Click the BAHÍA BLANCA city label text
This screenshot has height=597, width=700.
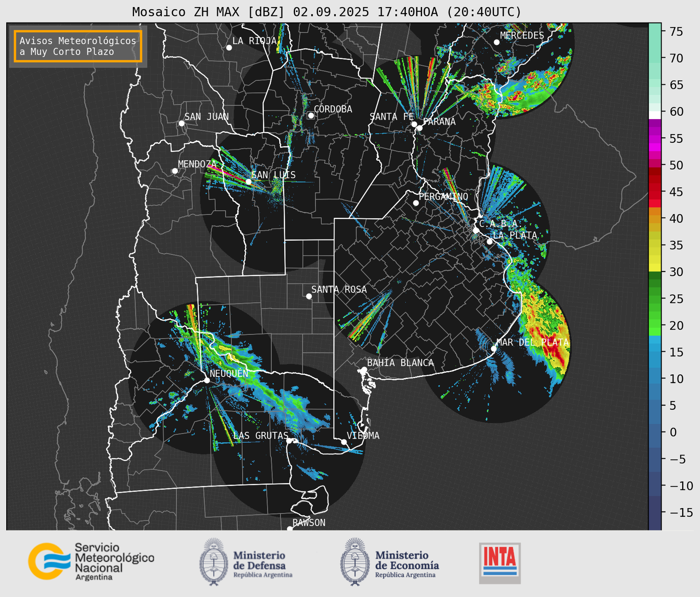click(x=400, y=363)
